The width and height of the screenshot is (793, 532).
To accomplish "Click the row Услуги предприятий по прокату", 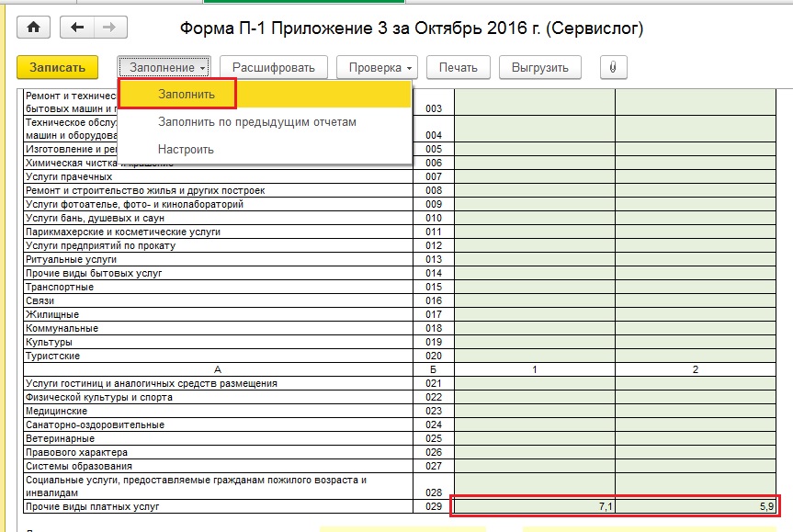I will tap(218, 245).
